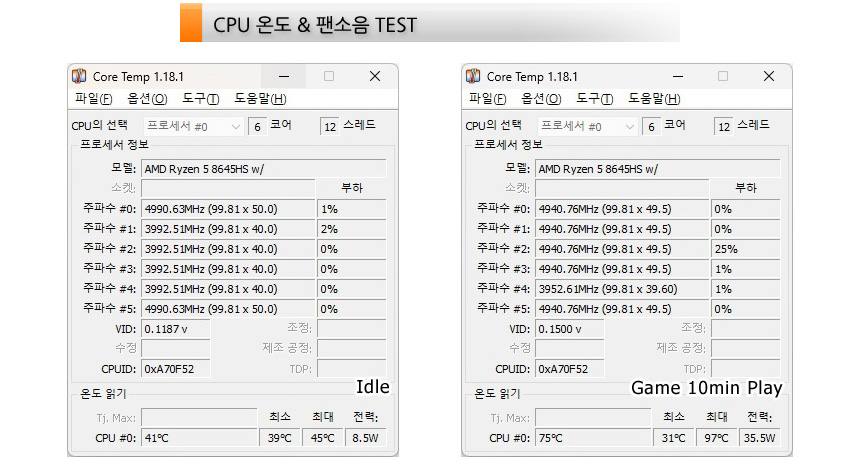Click the 0.1187 v VID field
Viewport: 860px width, 461px height.
coord(175,329)
